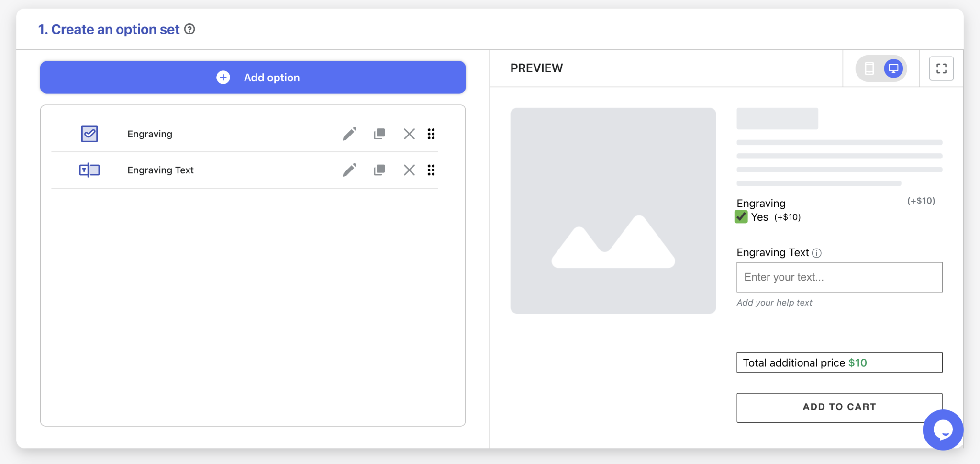Uncheck the Yes engraving checkbox

(x=741, y=217)
